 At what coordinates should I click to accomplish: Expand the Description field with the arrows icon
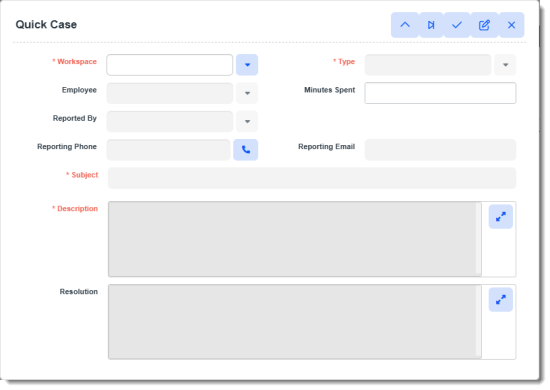click(x=501, y=217)
